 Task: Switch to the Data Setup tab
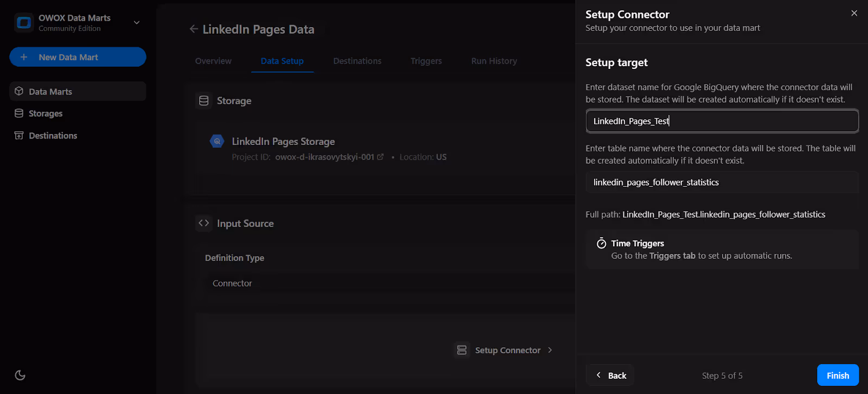282,61
